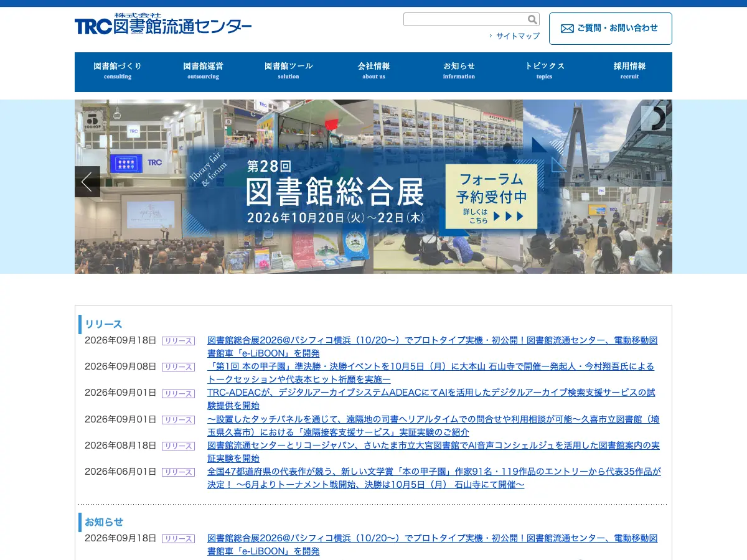
Task: Open the 図書館ツール solution menu
Action: coord(288,71)
